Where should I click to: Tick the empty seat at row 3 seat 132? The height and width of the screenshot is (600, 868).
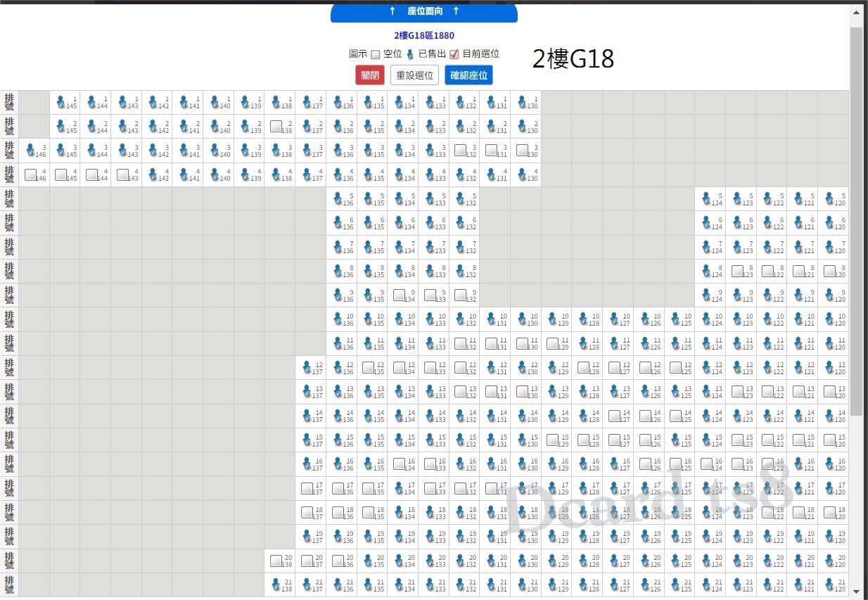(461, 151)
